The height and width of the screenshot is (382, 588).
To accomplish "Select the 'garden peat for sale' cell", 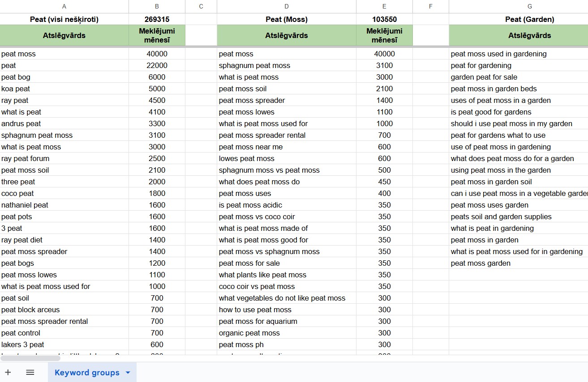I will pyautogui.click(x=518, y=77).
